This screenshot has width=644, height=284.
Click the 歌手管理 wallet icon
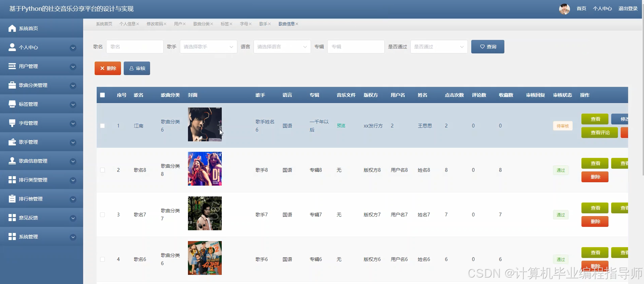click(12, 142)
